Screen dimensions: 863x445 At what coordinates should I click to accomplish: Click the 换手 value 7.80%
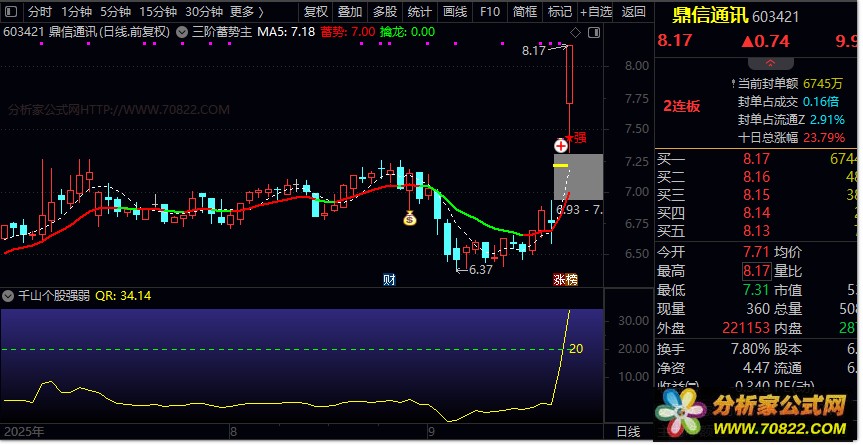tap(751, 349)
